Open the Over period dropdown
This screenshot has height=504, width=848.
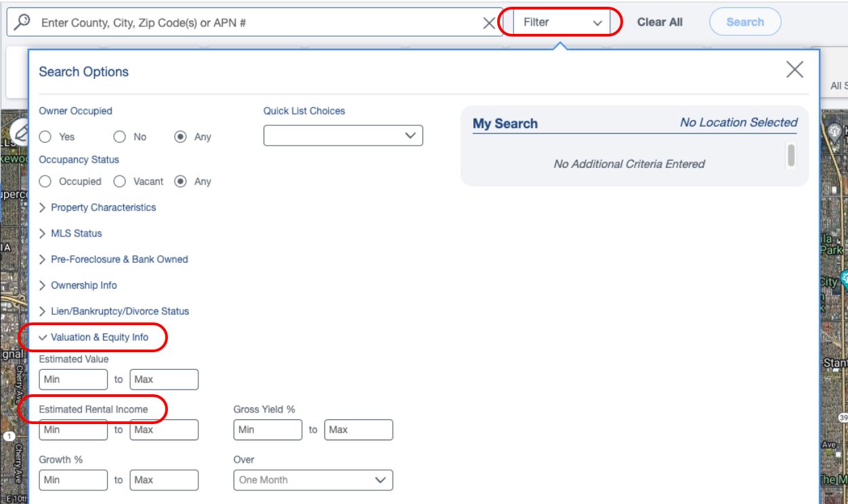point(313,480)
